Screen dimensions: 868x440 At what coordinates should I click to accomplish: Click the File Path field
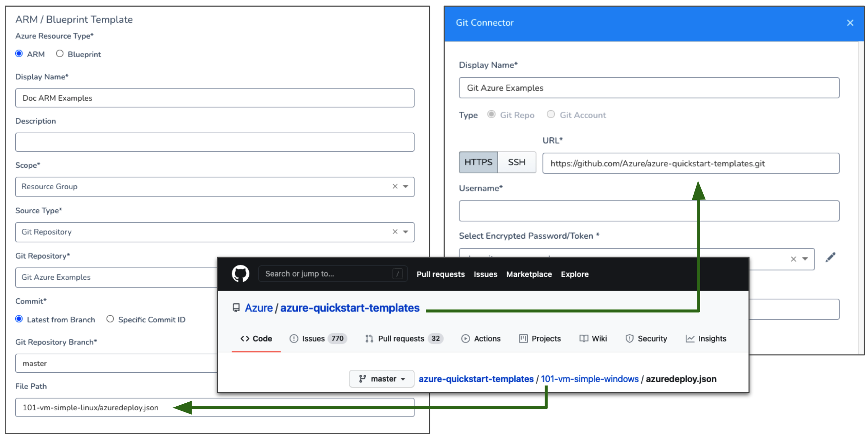pos(215,407)
